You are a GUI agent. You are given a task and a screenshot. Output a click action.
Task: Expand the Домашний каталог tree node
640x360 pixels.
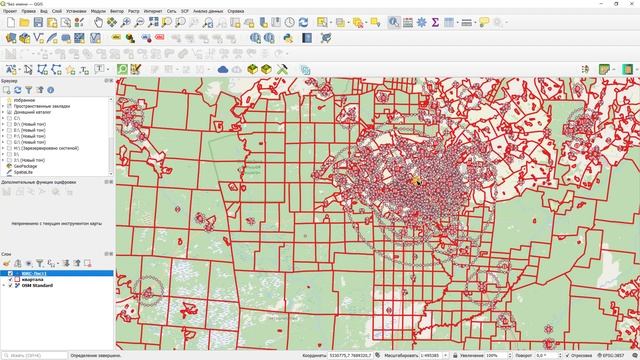tap(3, 112)
